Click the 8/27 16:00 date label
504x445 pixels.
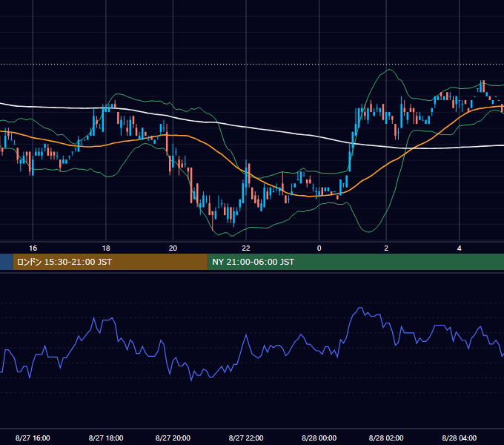(x=33, y=438)
